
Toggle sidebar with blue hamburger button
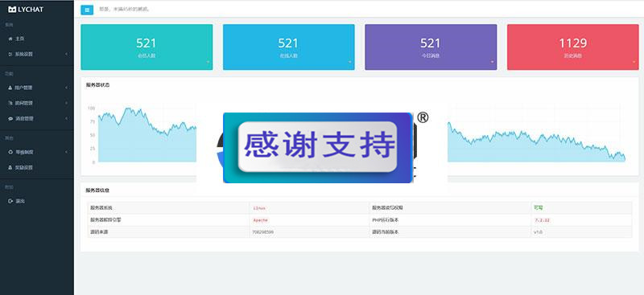click(x=87, y=10)
